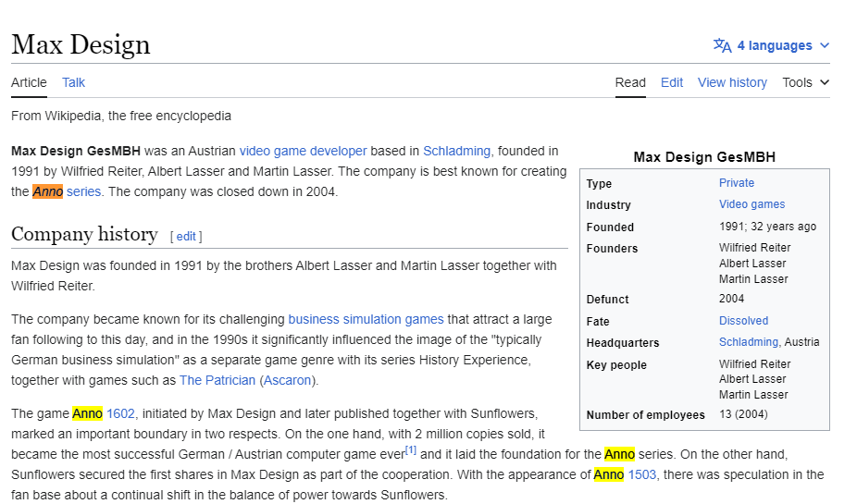
Task: Open the View history tab
Action: click(x=732, y=82)
